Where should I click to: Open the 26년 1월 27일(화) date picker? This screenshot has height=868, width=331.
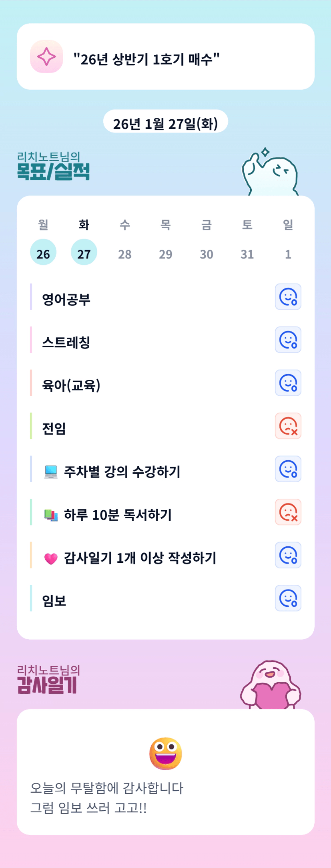[165, 123]
